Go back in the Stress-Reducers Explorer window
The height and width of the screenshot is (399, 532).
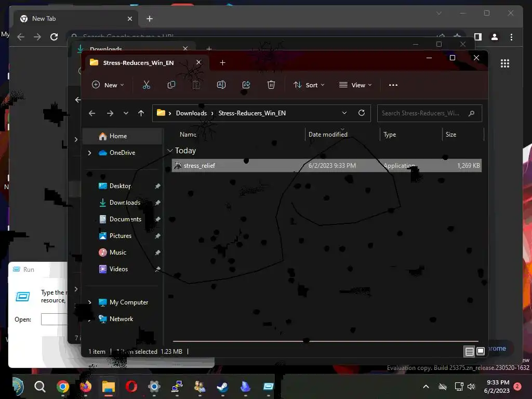coord(92,113)
